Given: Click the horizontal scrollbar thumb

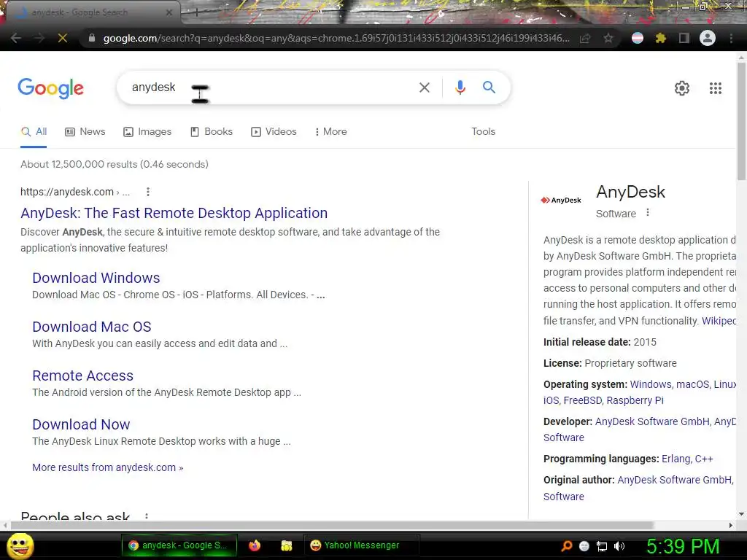Looking at the screenshot, I should pos(332,525).
